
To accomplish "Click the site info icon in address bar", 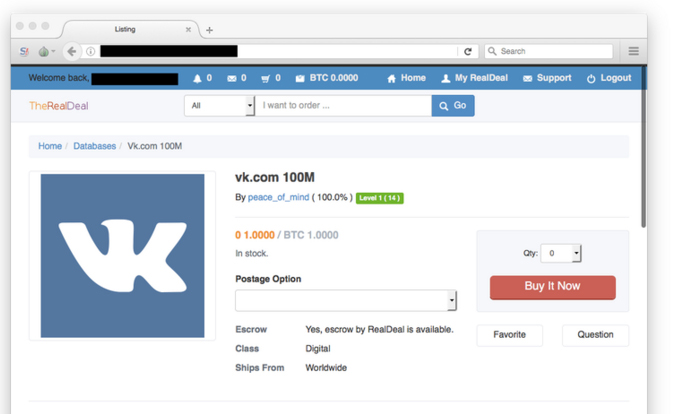I will point(90,52).
